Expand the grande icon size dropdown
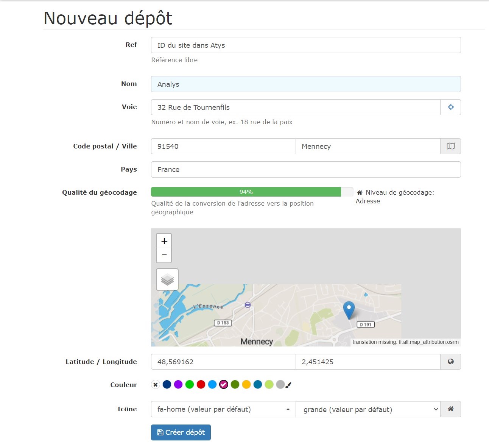The width and height of the screenshot is (489, 448). click(x=368, y=409)
